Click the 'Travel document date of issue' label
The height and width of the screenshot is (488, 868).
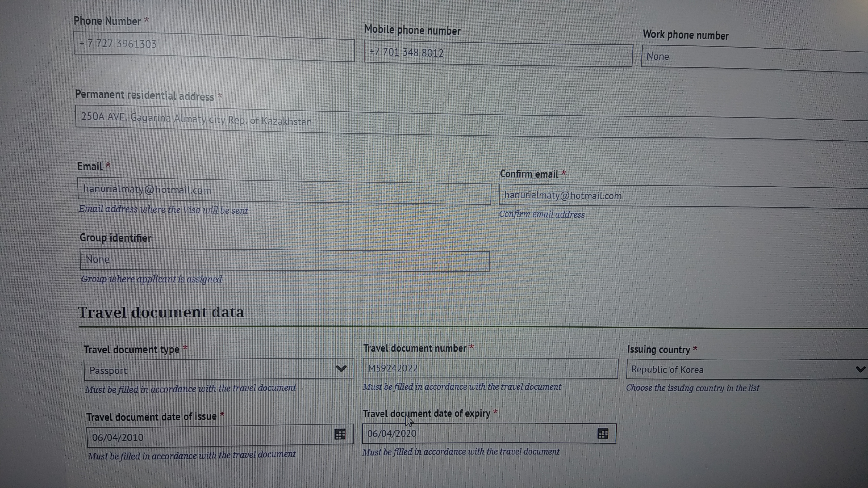(x=151, y=417)
